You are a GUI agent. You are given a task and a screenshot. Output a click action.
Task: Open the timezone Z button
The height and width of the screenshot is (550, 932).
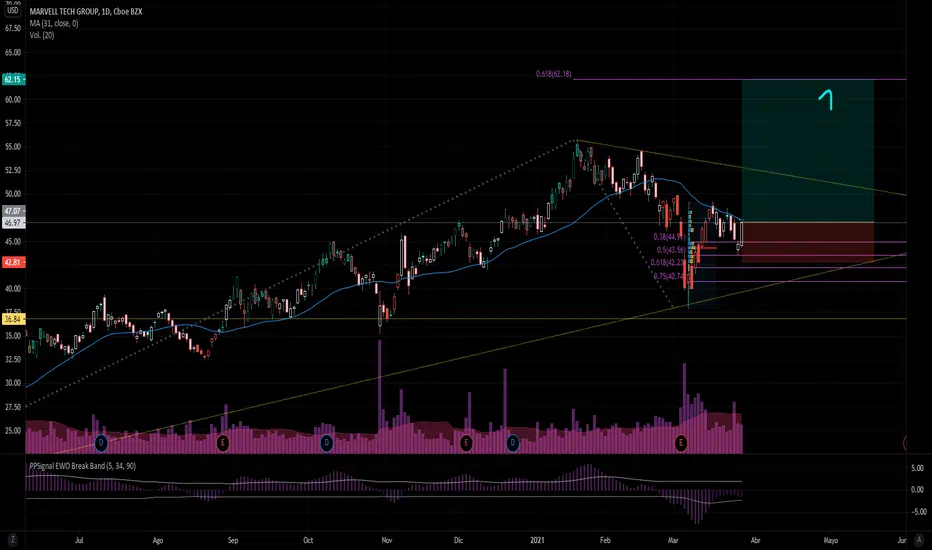click(12, 540)
